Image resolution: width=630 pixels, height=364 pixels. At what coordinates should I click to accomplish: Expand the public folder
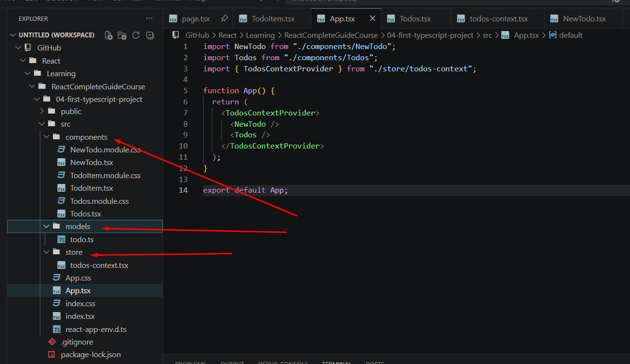[x=42, y=112]
